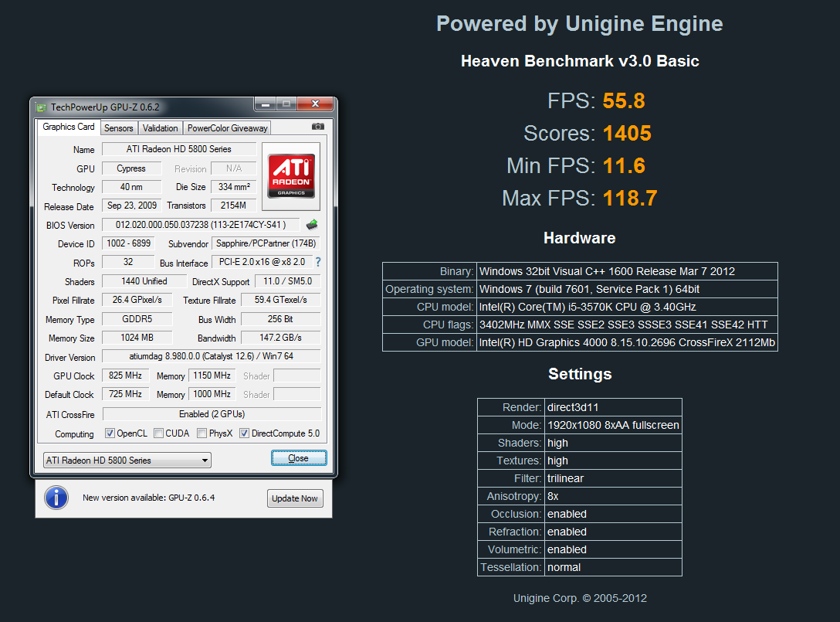Image resolution: width=840 pixels, height=622 pixels.
Task: Open the ATI Radeon HD 5800 Series dropdown
Action: 127,460
